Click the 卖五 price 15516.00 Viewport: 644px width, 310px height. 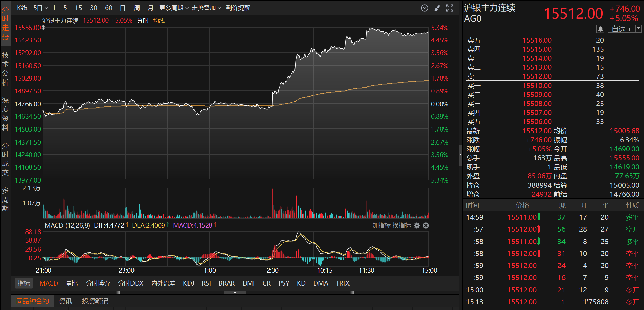pyautogui.click(x=537, y=40)
